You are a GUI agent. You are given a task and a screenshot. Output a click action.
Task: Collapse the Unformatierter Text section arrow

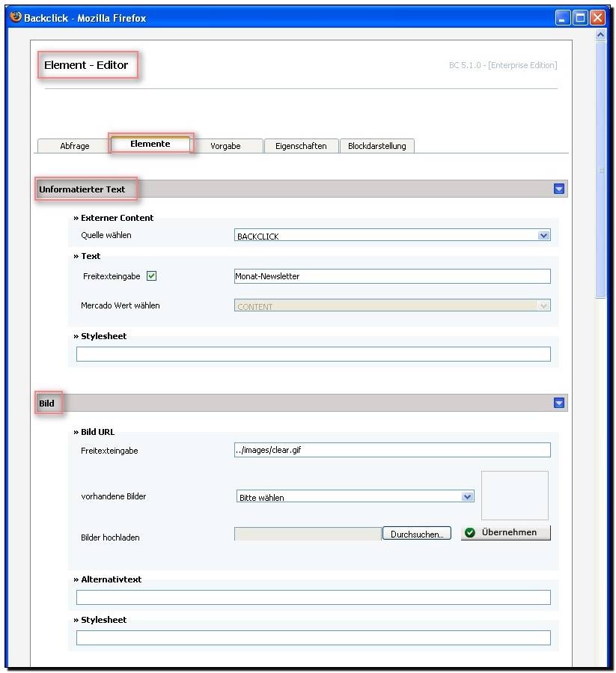(558, 189)
